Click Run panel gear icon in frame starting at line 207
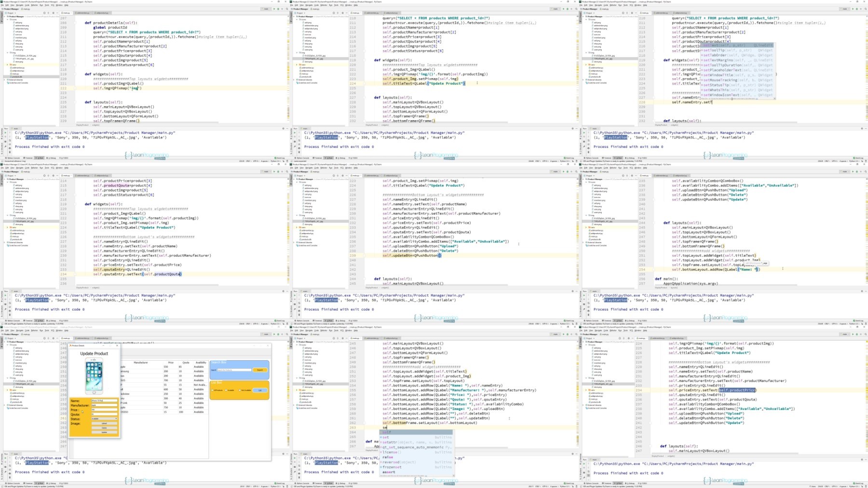Screen dimensions: 868x488 283,128
